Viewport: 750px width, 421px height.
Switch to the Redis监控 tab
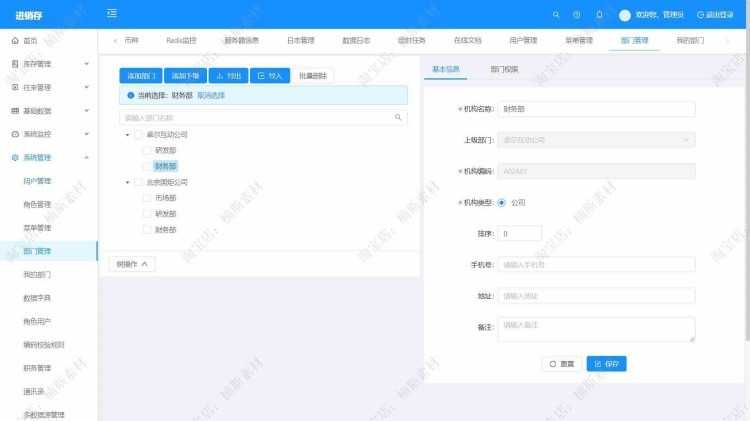[181, 41]
